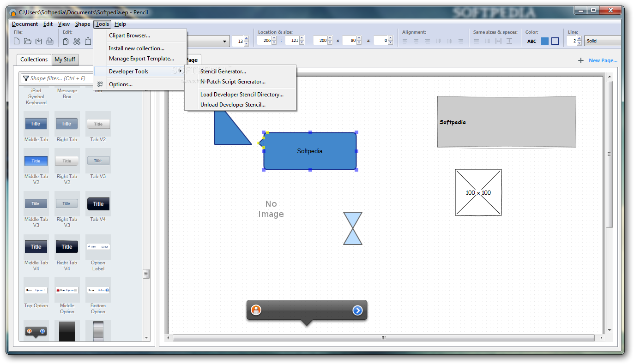Viewport: 634px width, 364px height.
Task: Select Stencil Generator... submenu item
Action: point(240,72)
